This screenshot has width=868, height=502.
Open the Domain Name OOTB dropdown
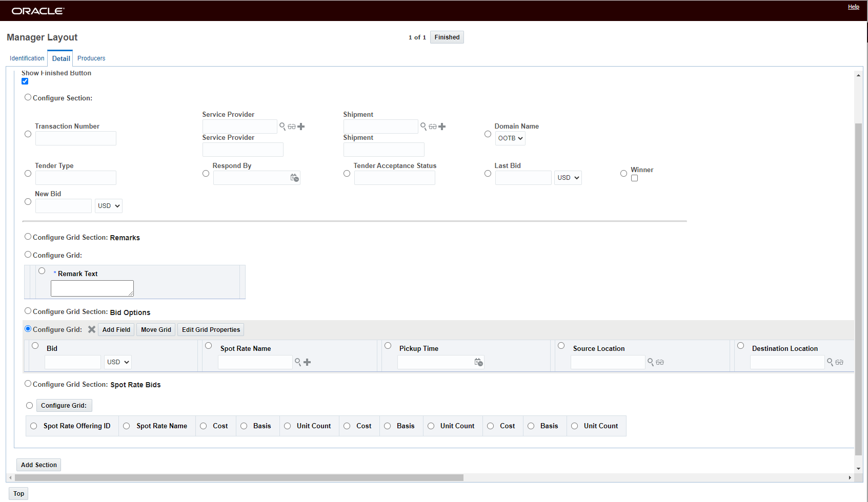pos(510,138)
